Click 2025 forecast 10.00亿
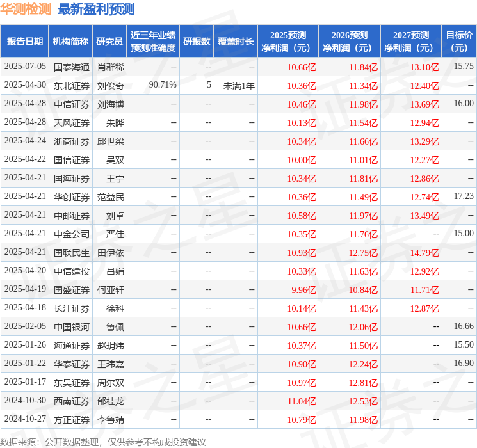477x448 pixels. [302, 160]
